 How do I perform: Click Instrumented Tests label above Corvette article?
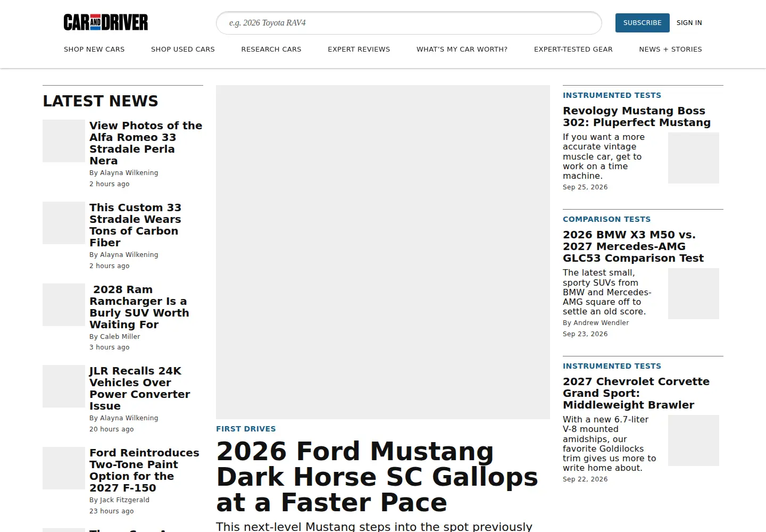(612, 366)
